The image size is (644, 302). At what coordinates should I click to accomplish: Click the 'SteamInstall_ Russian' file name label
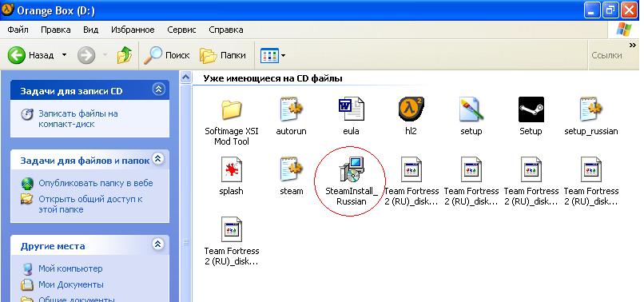tap(351, 196)
